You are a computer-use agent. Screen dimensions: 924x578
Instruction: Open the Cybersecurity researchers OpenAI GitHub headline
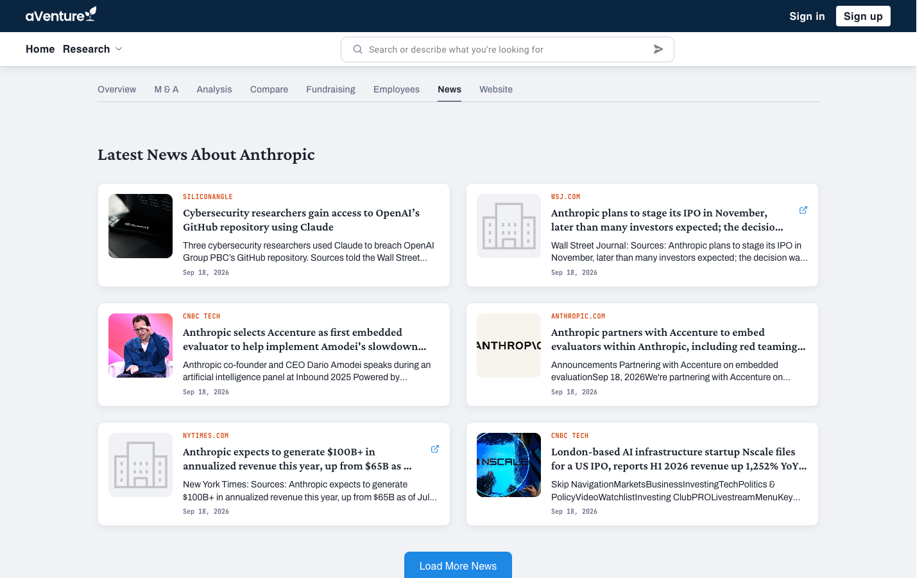coord(301,220)
